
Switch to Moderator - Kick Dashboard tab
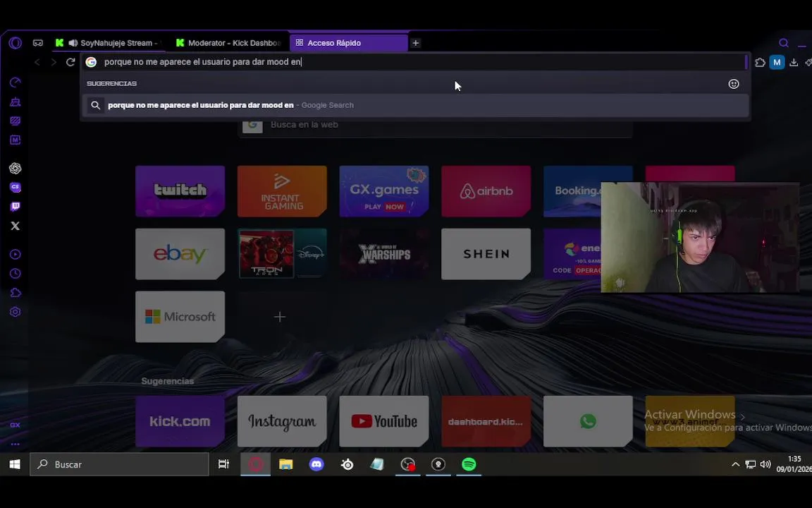click(x=228, y=43)
